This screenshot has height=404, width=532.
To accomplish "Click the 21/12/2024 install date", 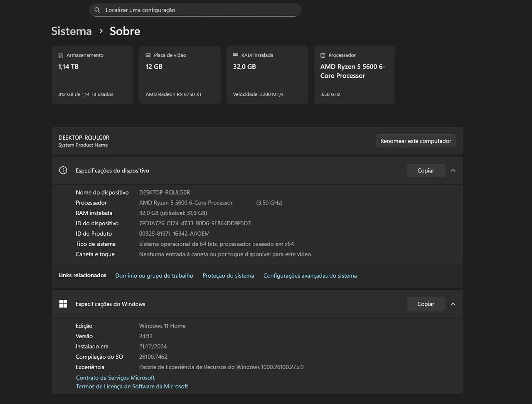I will coord(153,347).
